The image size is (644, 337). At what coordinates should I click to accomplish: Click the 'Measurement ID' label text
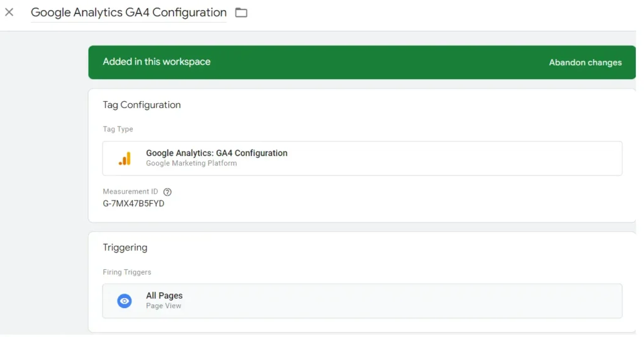point(130,192)
